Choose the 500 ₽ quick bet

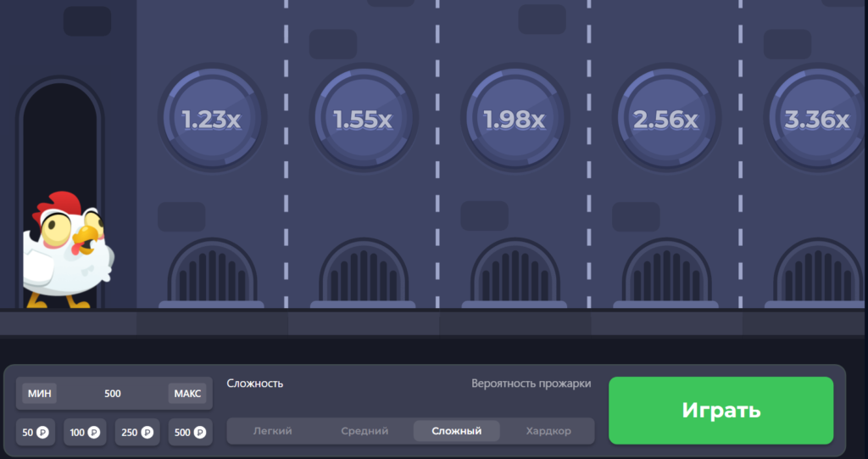coord(189,433)
